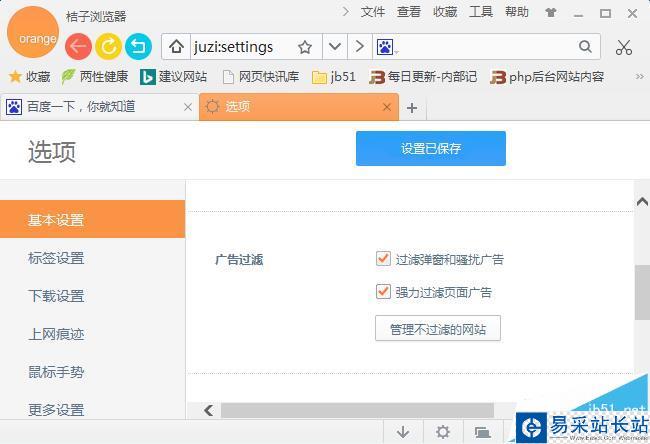650x444 pixels.
Task: Open the 工具 menu
Action: (481, 12)
